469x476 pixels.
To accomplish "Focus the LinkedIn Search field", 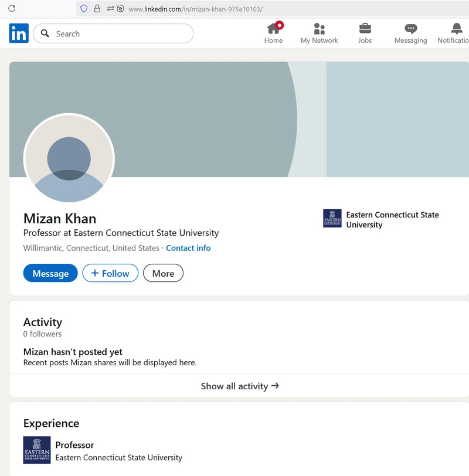I will [x=113, y=33].
